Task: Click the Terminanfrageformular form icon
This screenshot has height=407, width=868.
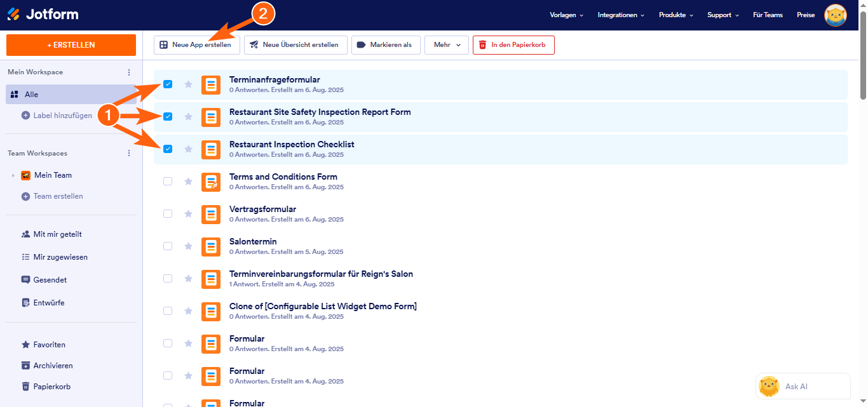Action: [x=211, y=84]
